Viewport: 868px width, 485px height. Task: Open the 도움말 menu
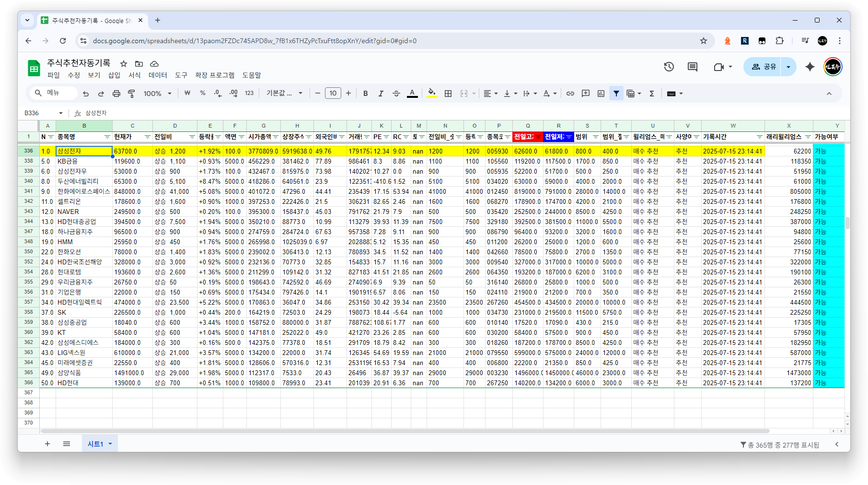coord(252,75)
